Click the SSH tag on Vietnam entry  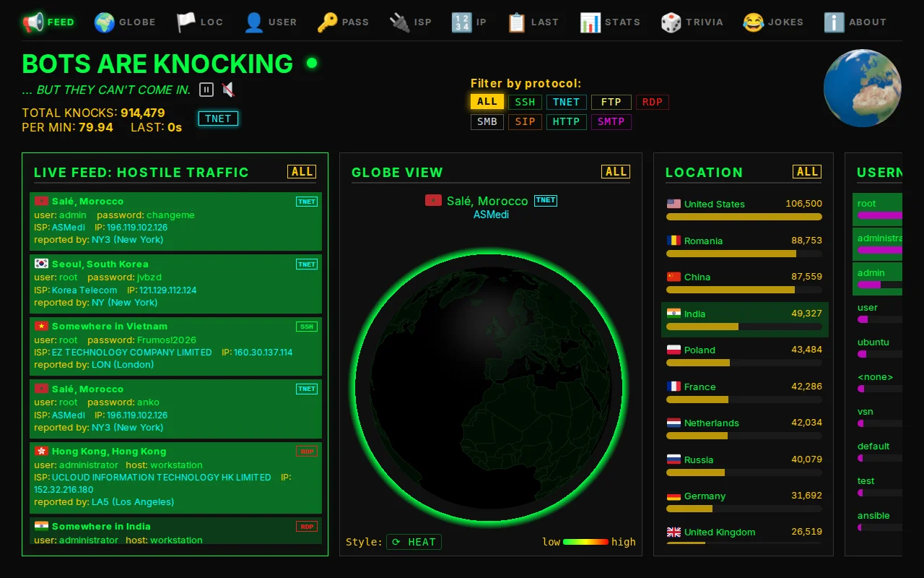[x=307, y=327]
